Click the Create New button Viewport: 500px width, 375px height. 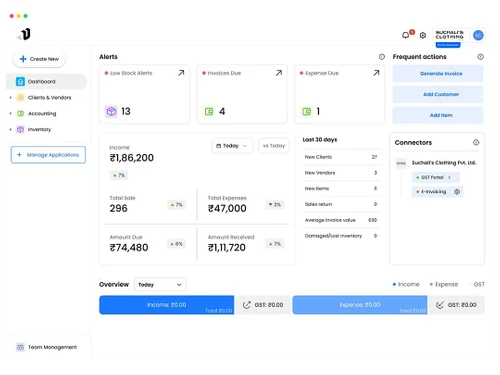pos(39,59)
